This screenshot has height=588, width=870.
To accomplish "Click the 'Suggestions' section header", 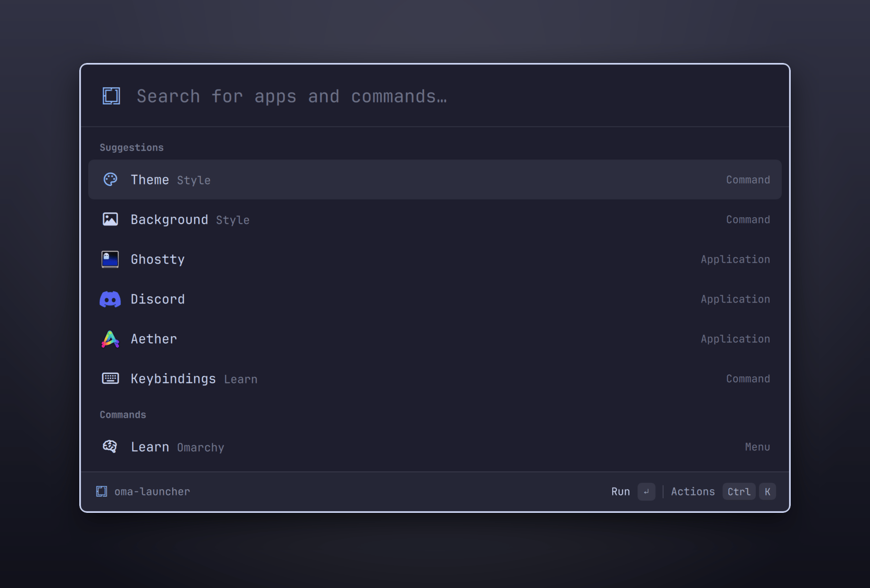I will pos(132,147).
